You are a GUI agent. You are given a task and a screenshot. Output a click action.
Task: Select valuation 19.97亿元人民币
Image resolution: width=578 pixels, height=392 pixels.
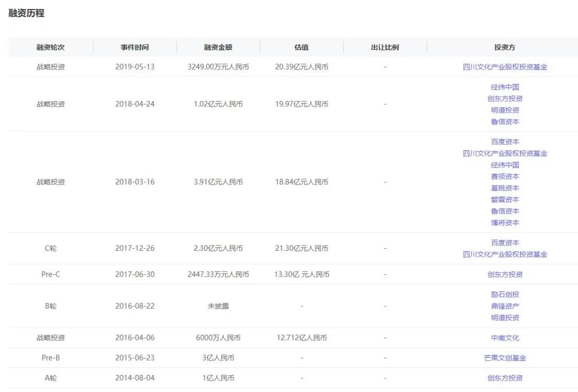301,104
